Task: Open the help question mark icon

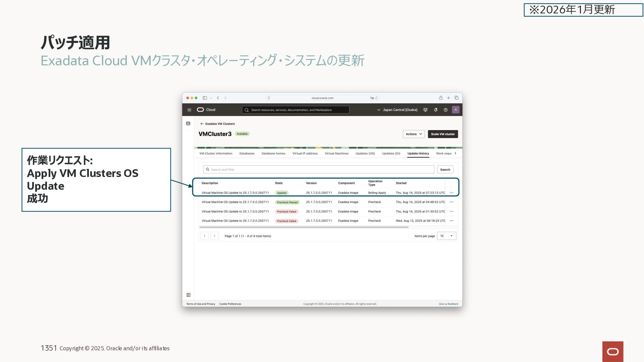Action: [445, 110]
